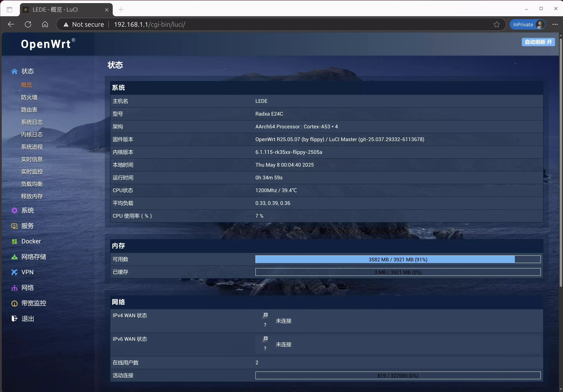Click the 系统 gear icon in sidebar
Screen dimensions: 563x392
[15, 210]
